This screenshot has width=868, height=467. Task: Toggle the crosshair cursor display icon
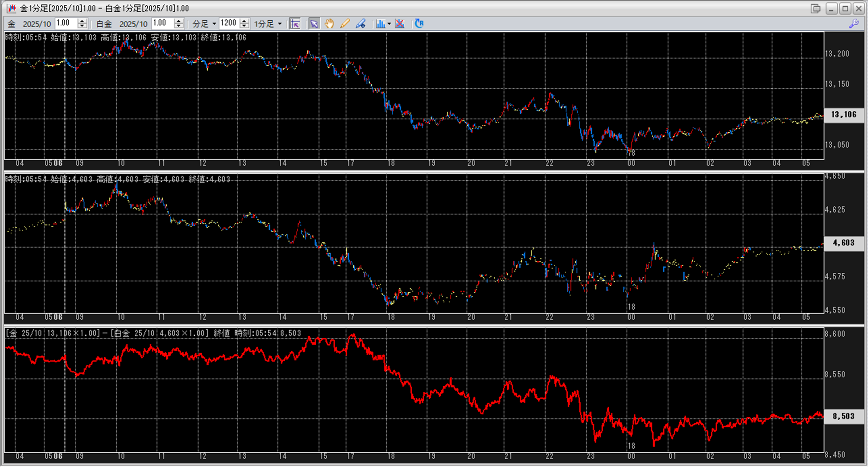295,24
